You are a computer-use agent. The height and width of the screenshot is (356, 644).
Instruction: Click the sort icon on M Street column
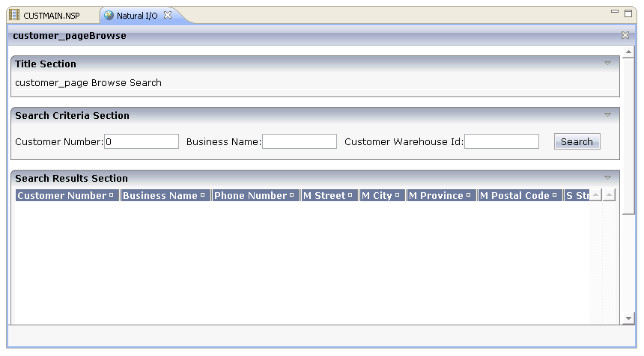click(x=350, y=196)
